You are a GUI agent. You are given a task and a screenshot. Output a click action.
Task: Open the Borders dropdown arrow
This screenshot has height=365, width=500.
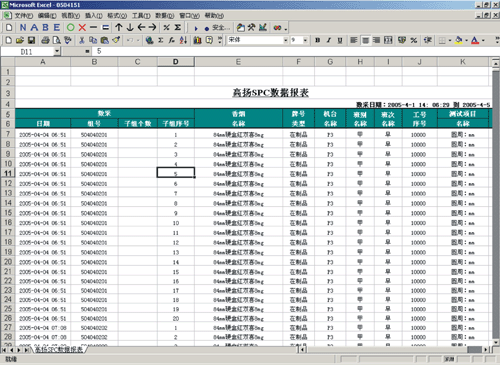point(450,41)
